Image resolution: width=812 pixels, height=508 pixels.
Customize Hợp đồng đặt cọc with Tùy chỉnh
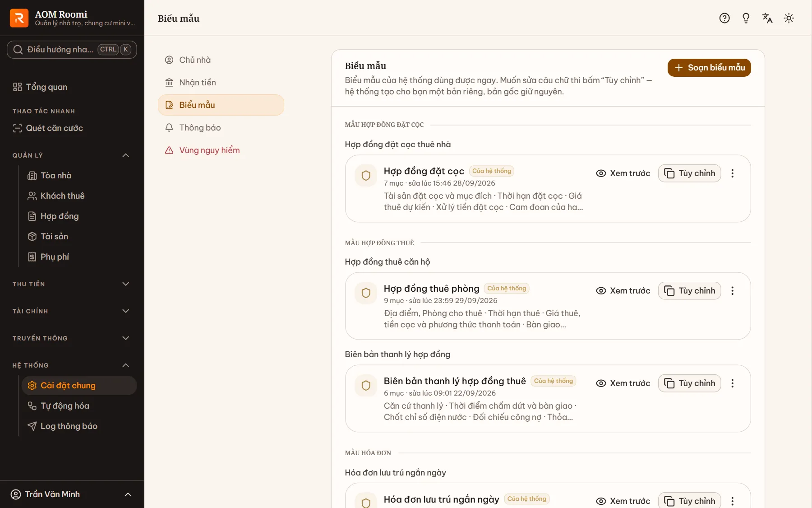click(x=689, y=173)
